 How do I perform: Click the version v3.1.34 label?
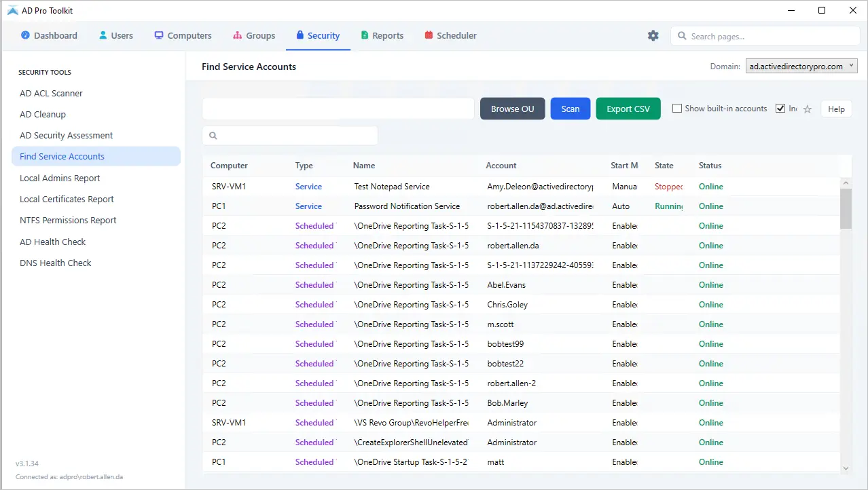pyautogui.click(x=27, y=464)
